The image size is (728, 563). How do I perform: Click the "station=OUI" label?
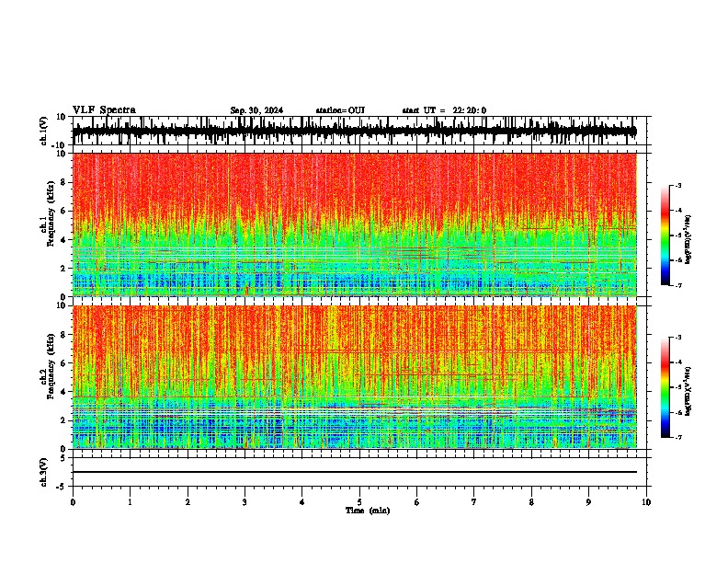[x=340, y=110]
